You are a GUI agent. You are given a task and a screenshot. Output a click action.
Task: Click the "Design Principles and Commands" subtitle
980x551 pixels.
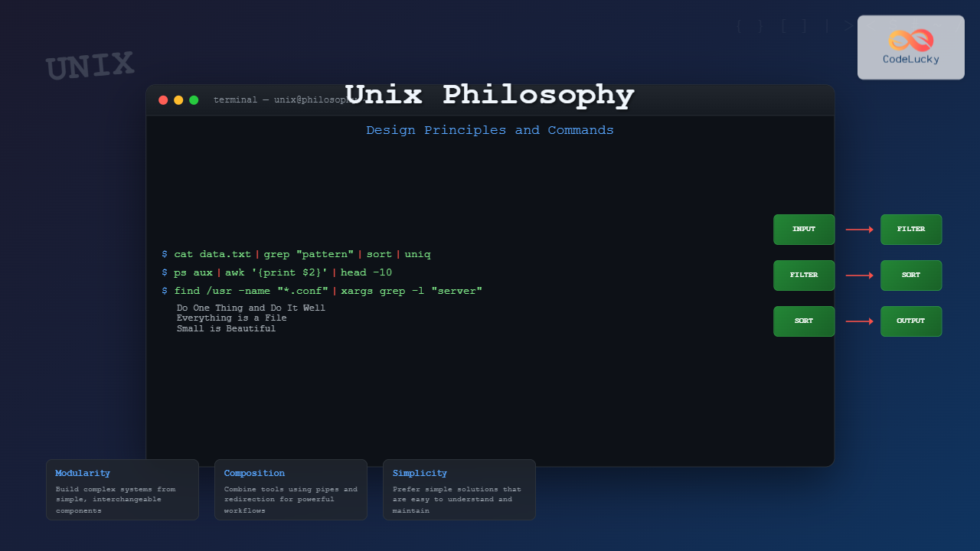pyautogui.click(x=490, y=130)
